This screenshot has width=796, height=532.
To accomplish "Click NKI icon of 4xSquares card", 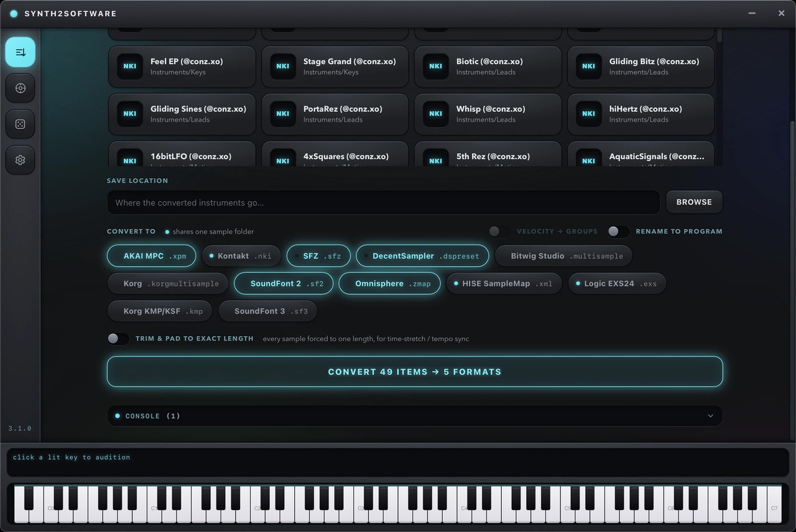I will point(283,158).
